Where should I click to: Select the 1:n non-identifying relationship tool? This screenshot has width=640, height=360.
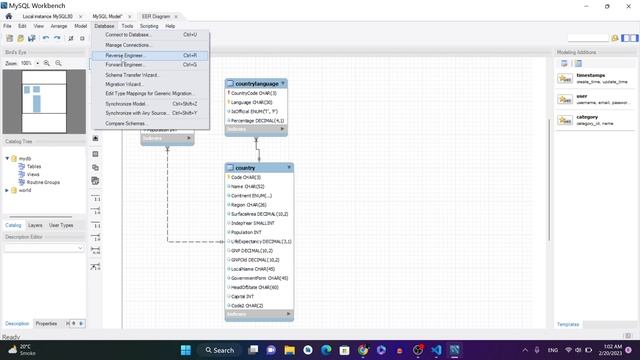96,211
